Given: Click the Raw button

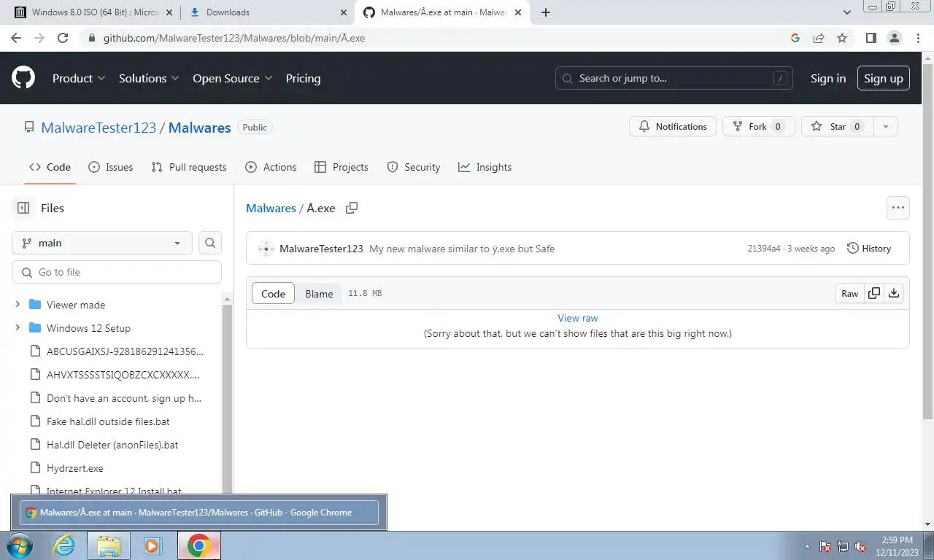Looking at the screenshot, I should coord(849,293).
